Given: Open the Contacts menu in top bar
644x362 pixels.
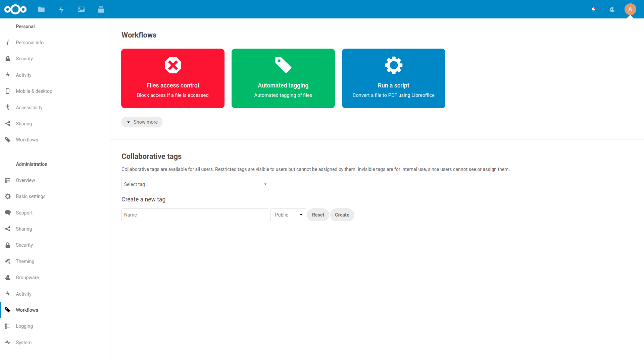Looking at the screenshot, I should (x=611, y=9).
